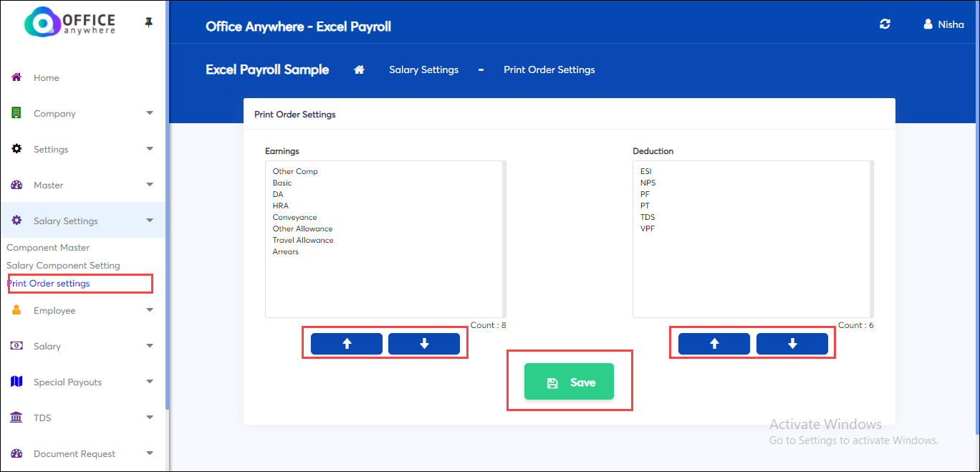Click the Company building icon
Viewport: 980px width, 472px height.
[x=16, y=113]
